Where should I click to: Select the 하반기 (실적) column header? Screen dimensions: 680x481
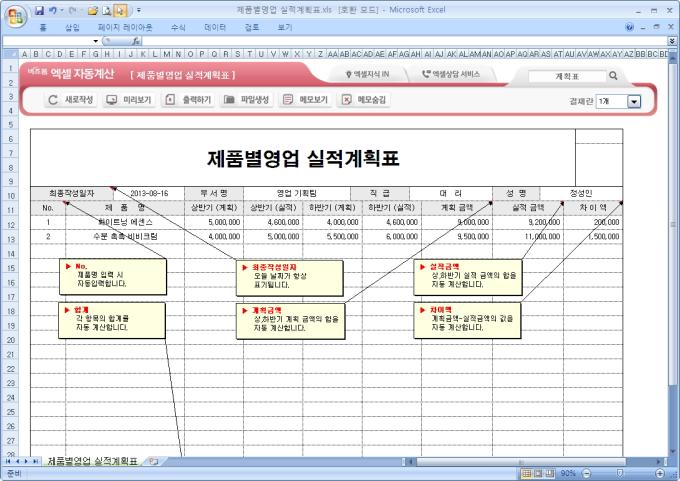click(392, 208)
